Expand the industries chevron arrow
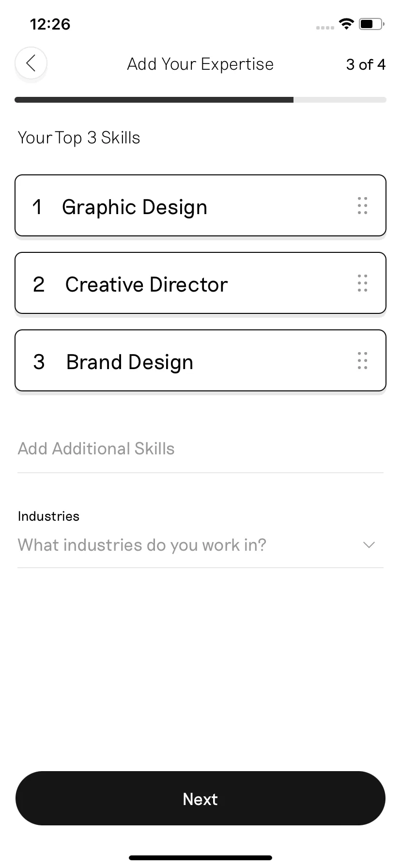Screen dimensions: 401x868 [x=369, y=545]
